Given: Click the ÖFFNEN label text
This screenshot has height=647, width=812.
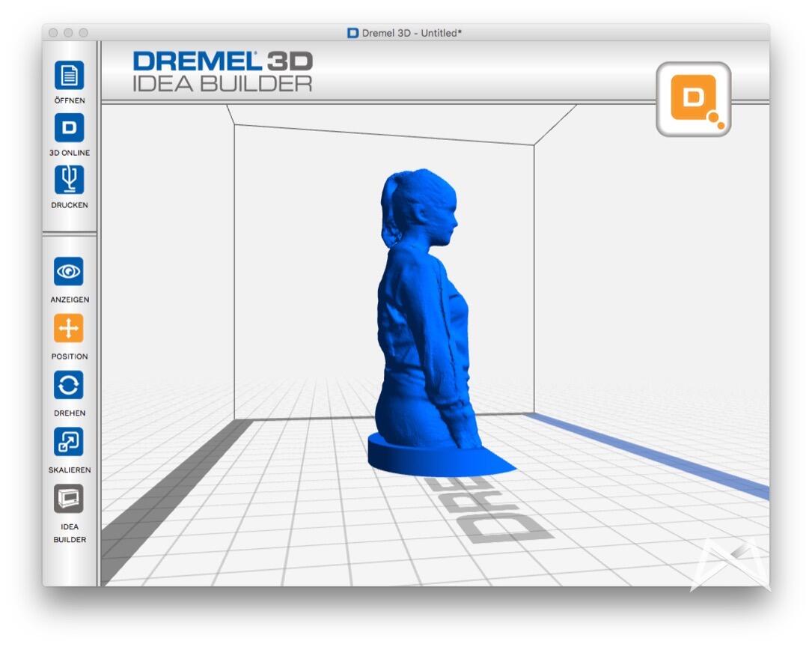Looking at the screenshot, I should click(x=70, y=100).
